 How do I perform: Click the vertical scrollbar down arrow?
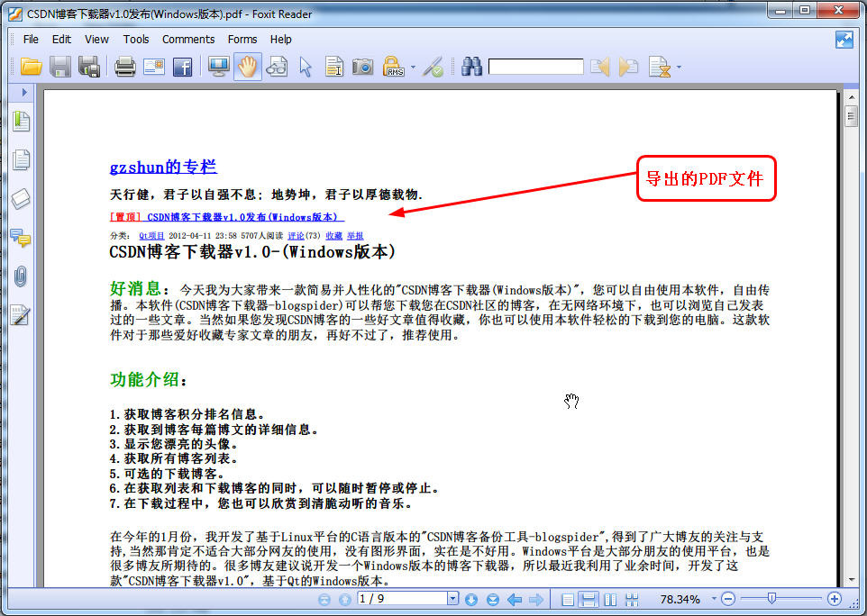[x=852, y=580]
